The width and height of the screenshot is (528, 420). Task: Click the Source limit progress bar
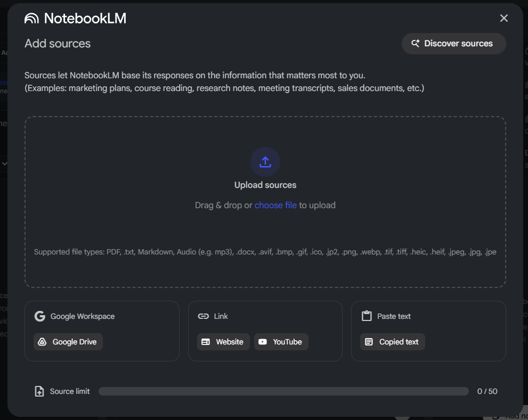(x=283, y=391)
